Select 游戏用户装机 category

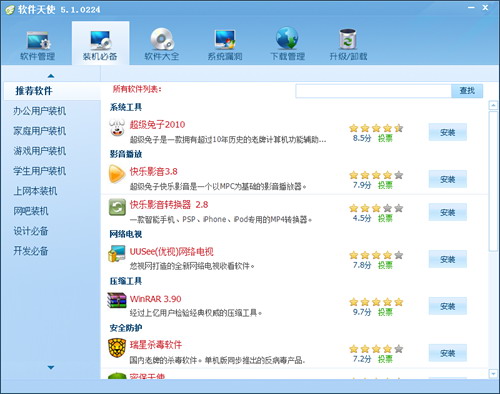[x=40, y=151]
